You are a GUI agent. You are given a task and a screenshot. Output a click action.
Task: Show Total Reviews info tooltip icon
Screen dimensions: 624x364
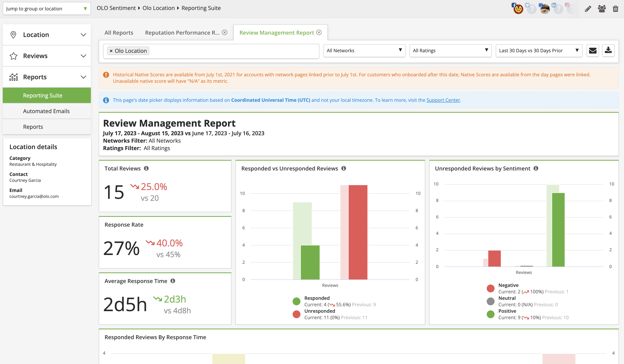[146, 168]
